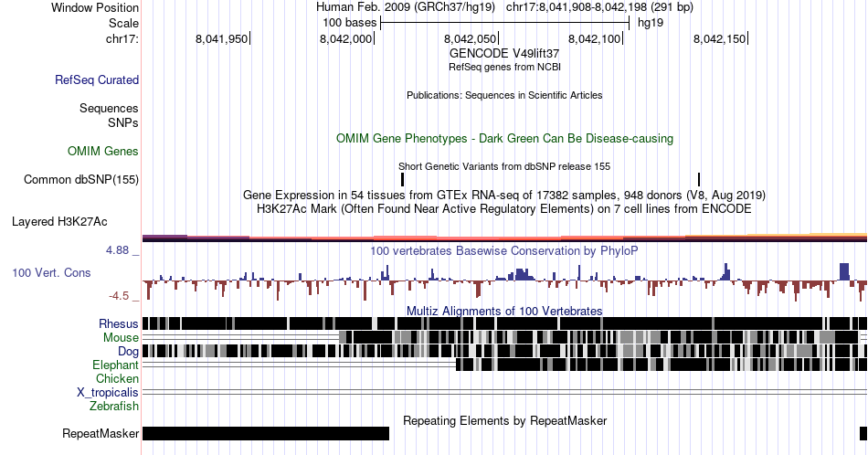868x455 pixels.
Task: Click the Sequences track label
Action: point(109,108)
